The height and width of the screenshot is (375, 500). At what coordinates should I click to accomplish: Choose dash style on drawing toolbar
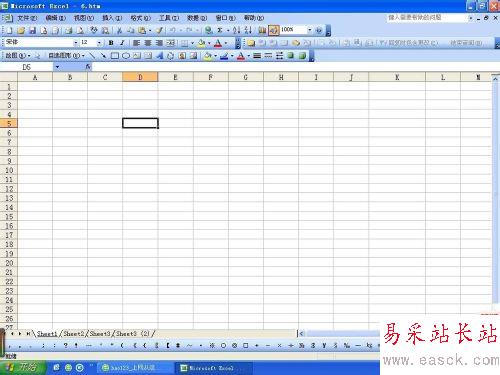tap(268, 56)
